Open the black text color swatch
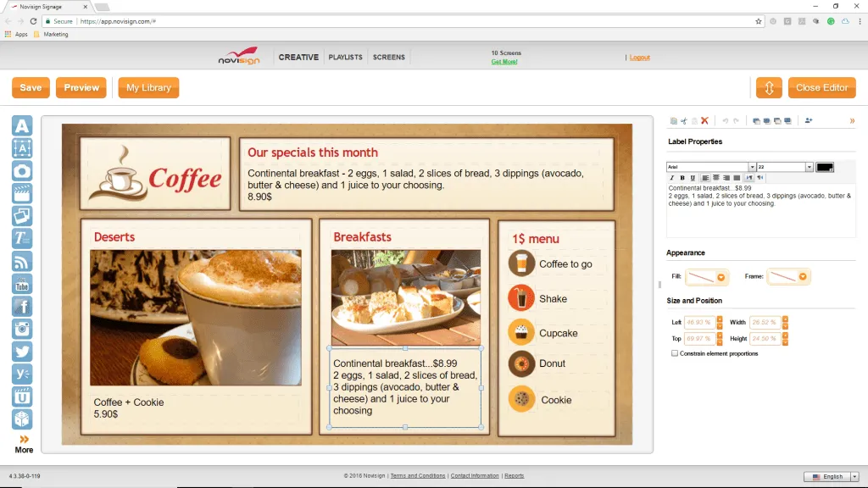 [825, 167]
